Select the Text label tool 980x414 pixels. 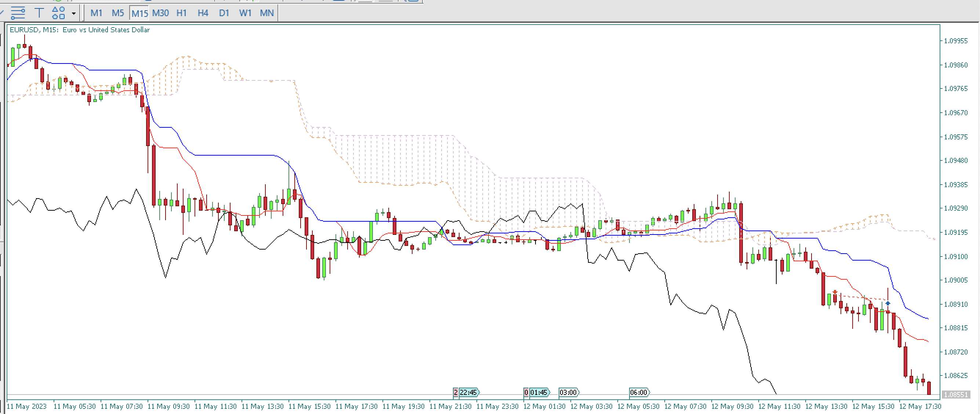point(39,13)
